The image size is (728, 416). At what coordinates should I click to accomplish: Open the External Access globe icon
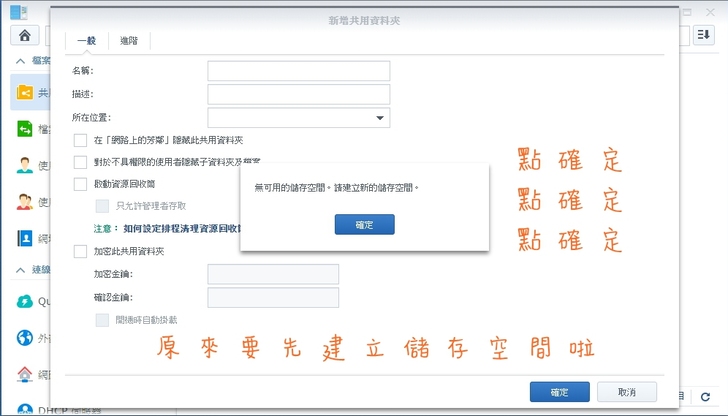click(x=25, y=338)
